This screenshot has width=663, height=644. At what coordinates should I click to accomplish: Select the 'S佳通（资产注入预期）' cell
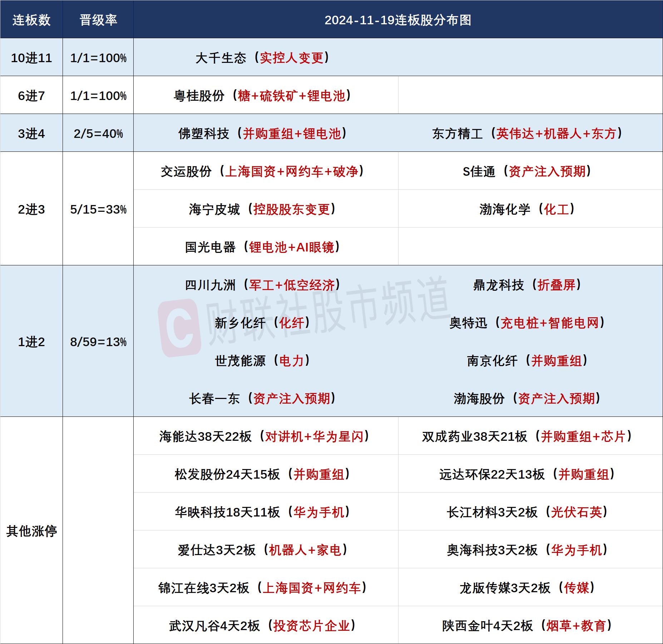(530, 171)
